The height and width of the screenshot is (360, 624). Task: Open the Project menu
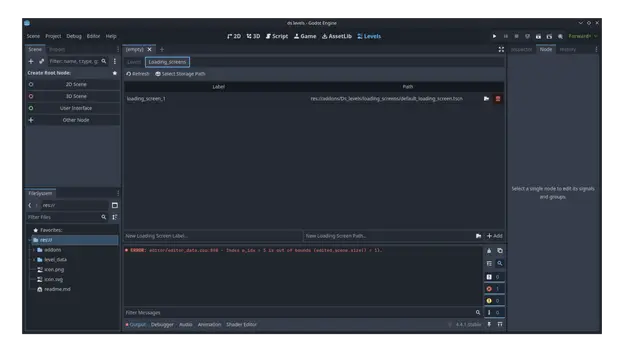coord(53,36)
